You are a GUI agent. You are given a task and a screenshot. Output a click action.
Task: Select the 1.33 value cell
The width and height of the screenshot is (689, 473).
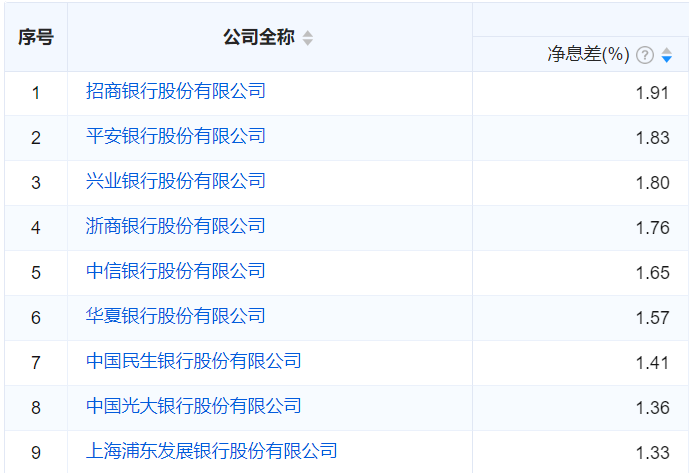[x=580, y=452]
